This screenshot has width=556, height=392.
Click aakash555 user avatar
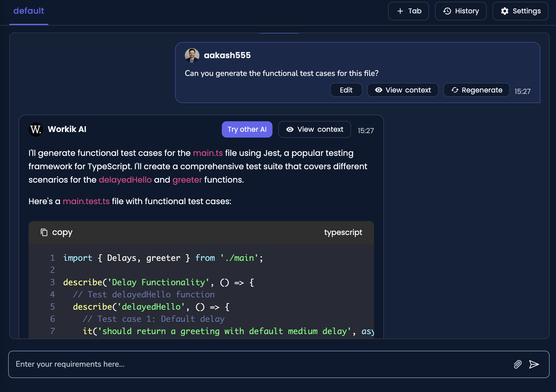click(192, 55)
